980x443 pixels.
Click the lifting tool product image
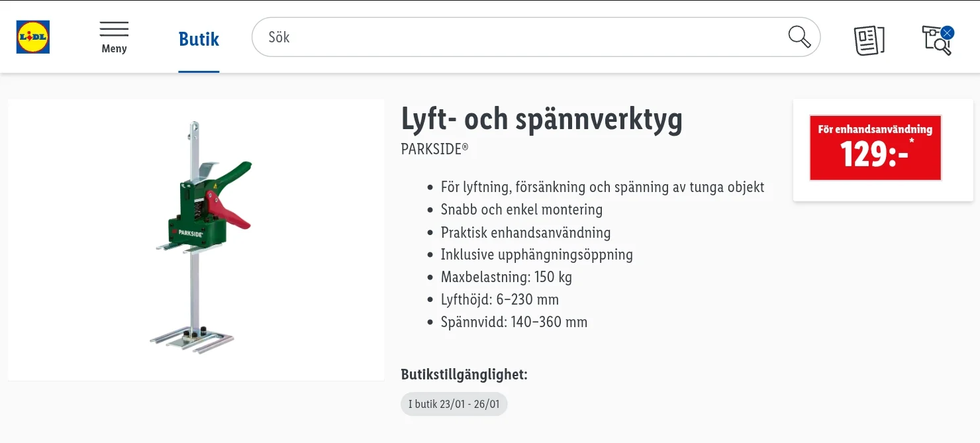tap(196, 240)
